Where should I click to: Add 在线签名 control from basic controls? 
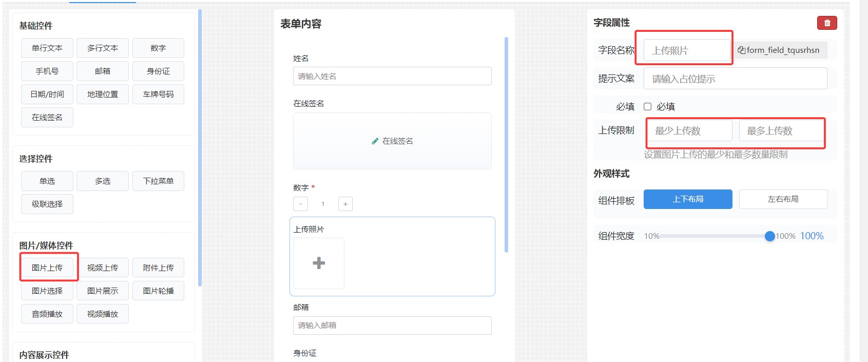point(47,117)
